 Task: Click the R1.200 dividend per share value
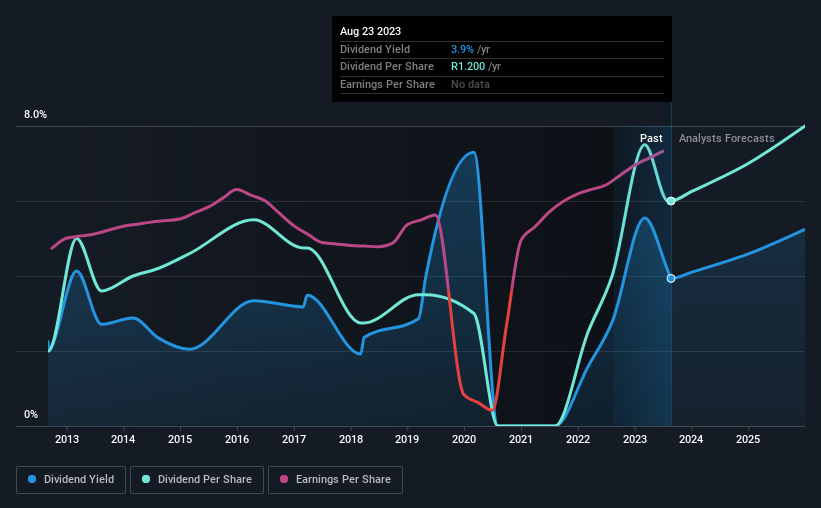[x=468, y=67]
